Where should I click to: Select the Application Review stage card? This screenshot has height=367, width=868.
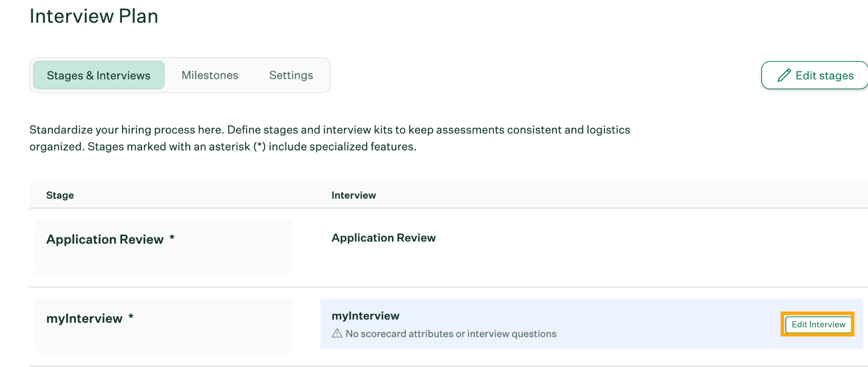click(164, 247)
